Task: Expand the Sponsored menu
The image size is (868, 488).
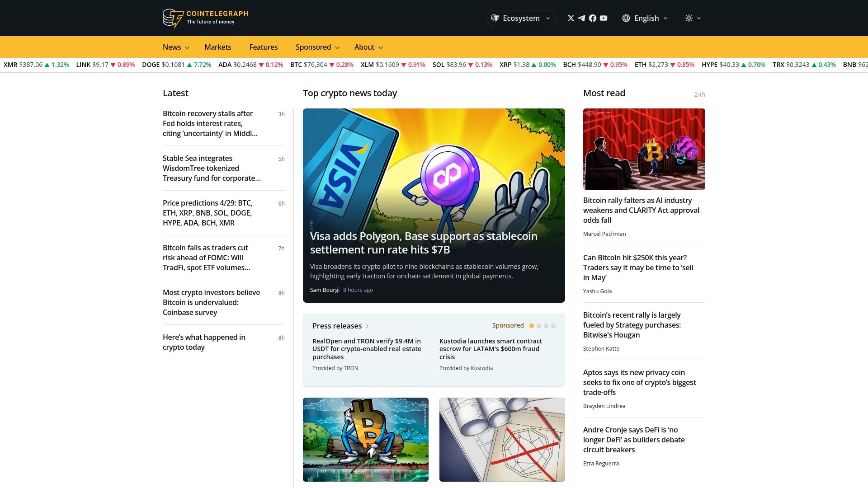Action: [317, 47]
